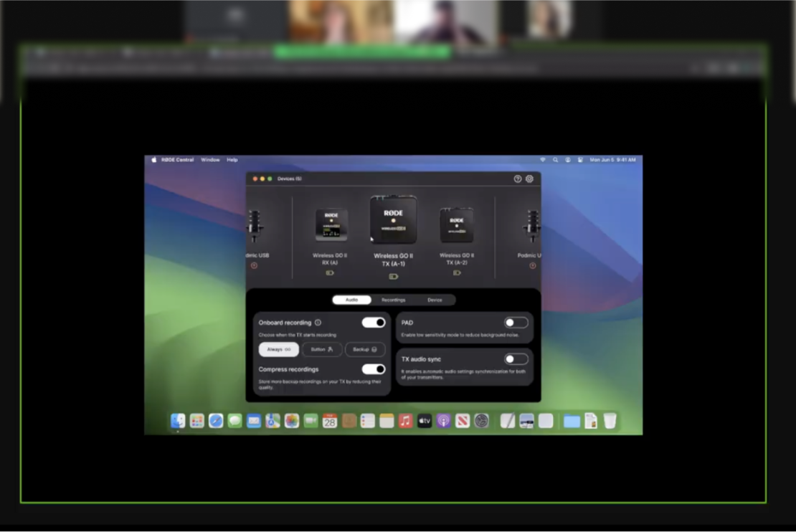Open the Trash in the Dock
Image resolution: width=796 pixels, height=532 pixels.
[609, 421]
